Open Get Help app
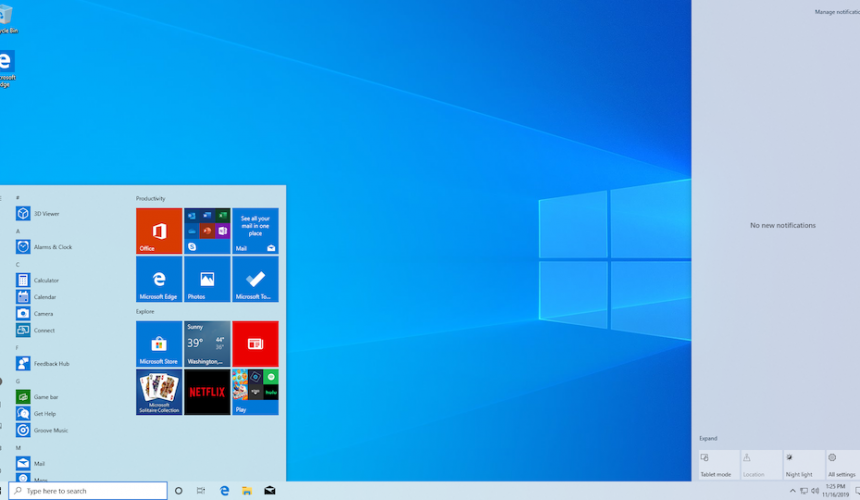860x500 pixels. tap(37, 413)
